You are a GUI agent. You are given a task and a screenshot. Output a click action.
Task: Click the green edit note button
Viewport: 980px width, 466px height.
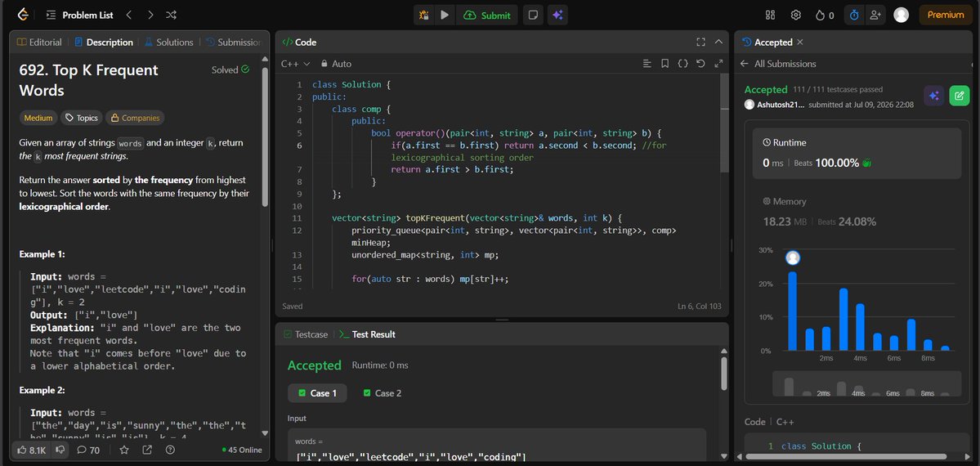[960, 96]
